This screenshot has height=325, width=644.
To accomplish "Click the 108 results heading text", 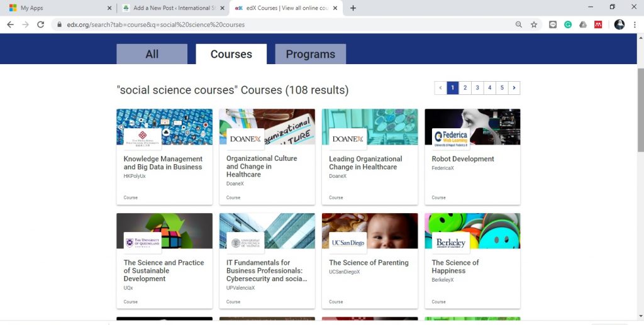I will point(233,90).
